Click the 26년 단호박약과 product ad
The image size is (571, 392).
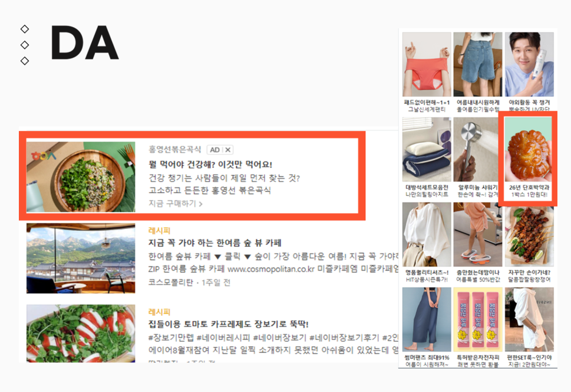point(529,158)
